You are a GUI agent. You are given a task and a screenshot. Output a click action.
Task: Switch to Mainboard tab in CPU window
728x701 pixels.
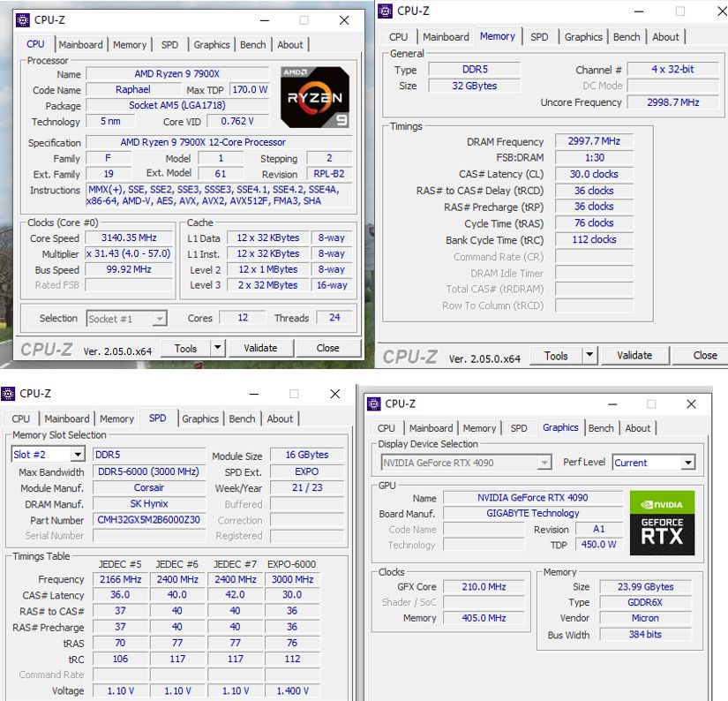click(x=81, y=45)
